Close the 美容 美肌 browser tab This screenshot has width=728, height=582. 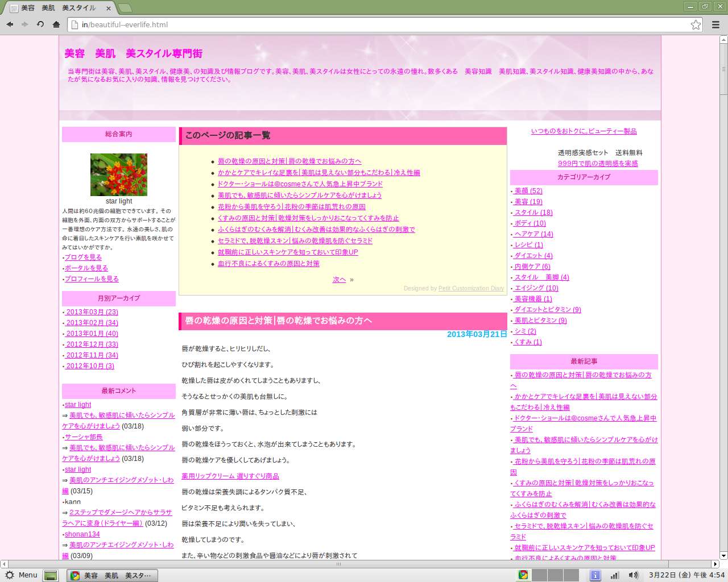(109, 9)
